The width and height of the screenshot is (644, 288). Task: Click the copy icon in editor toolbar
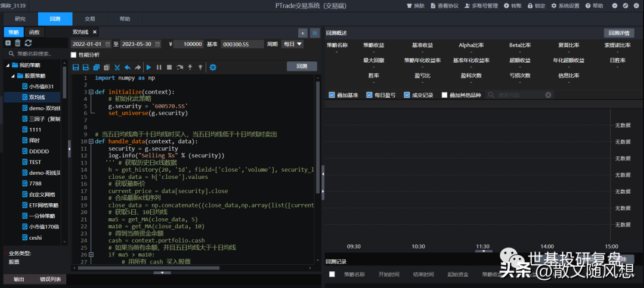point(96,67)
